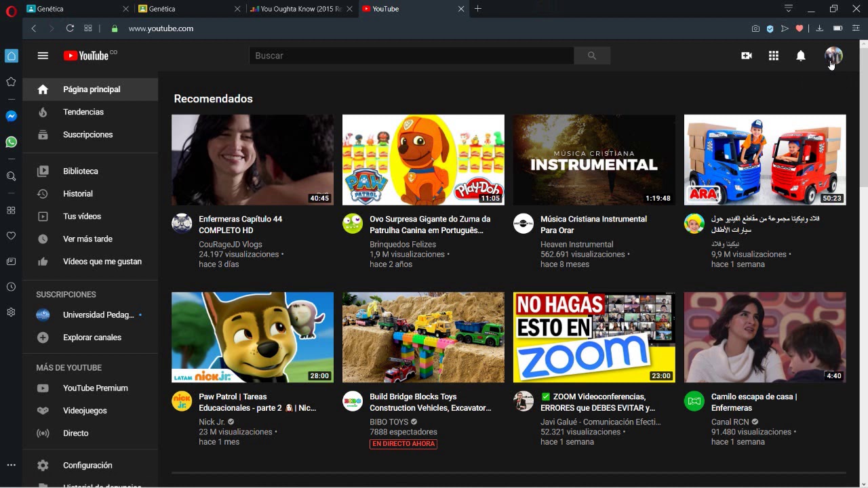Switch to the second Genética tab
Viewport: 868px width, 488px height.
pyautogui.click(x=189, y=9)
